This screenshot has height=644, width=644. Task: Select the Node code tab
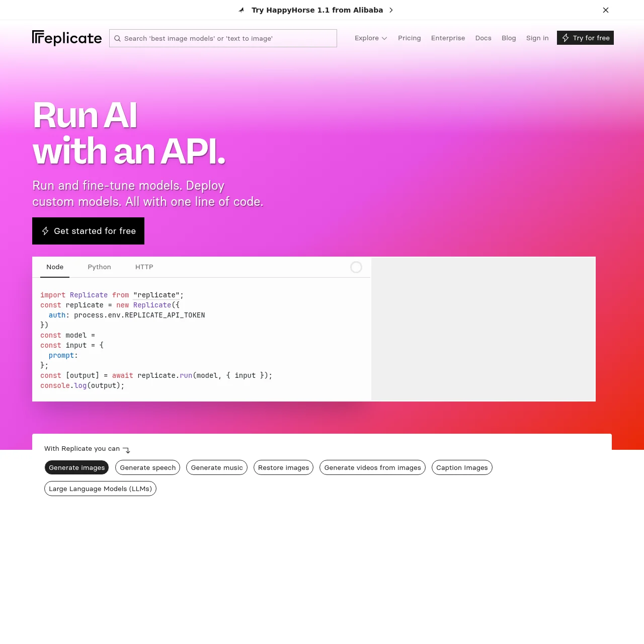(x=55, y=267)
